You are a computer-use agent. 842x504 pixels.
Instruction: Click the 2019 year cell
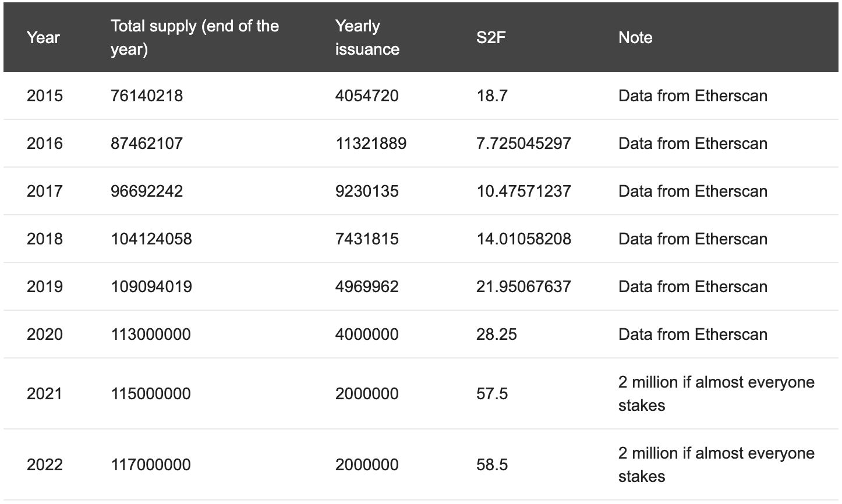[x=45, y=287]
